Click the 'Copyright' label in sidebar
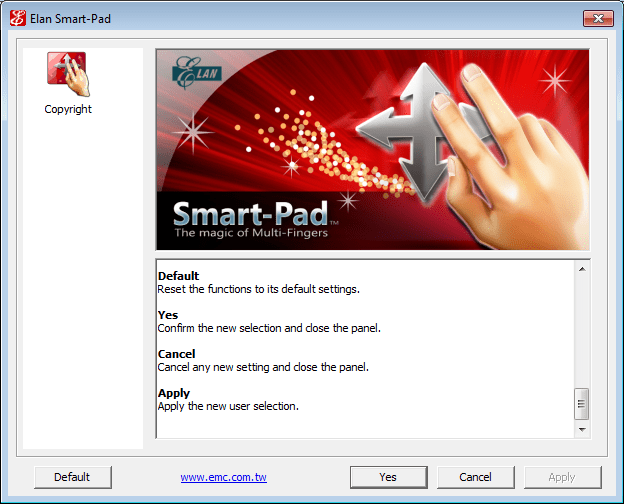 (68, 109)
